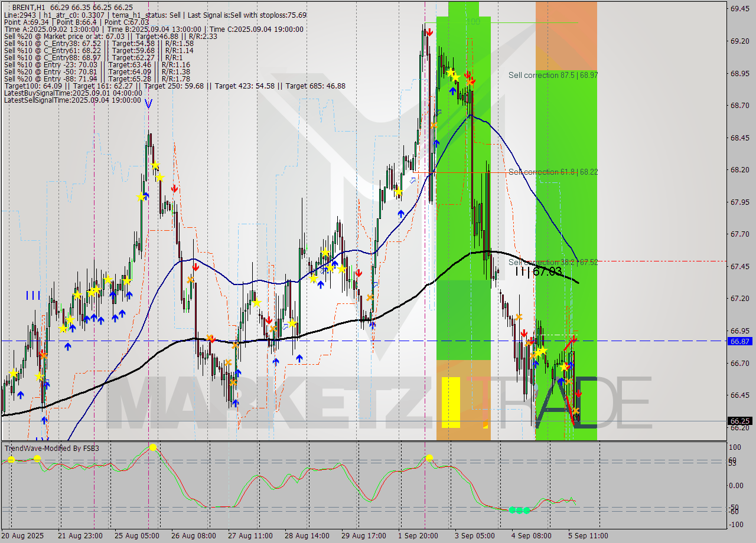Screen dimensions: 756x543
Task: Click the red sell arrow above the 29 Aug candles
Action: click(x=359, y=273)
